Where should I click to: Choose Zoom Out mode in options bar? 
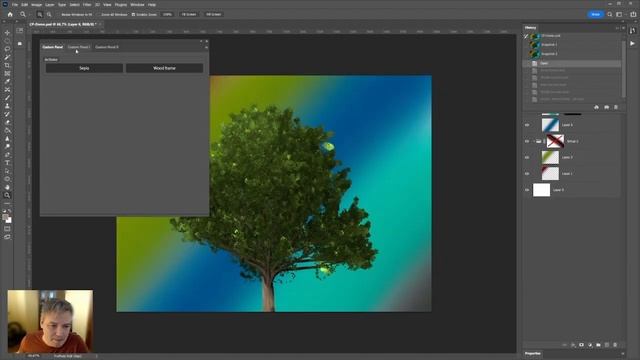[49, 14]
